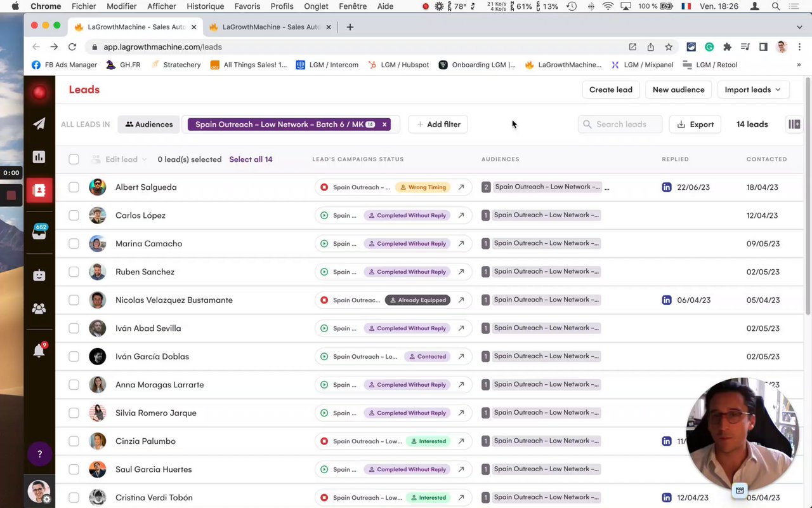Expand the Import leads dropdown
Image resolution: width=812 pixels, height=508 pixels.
(753, 90)
